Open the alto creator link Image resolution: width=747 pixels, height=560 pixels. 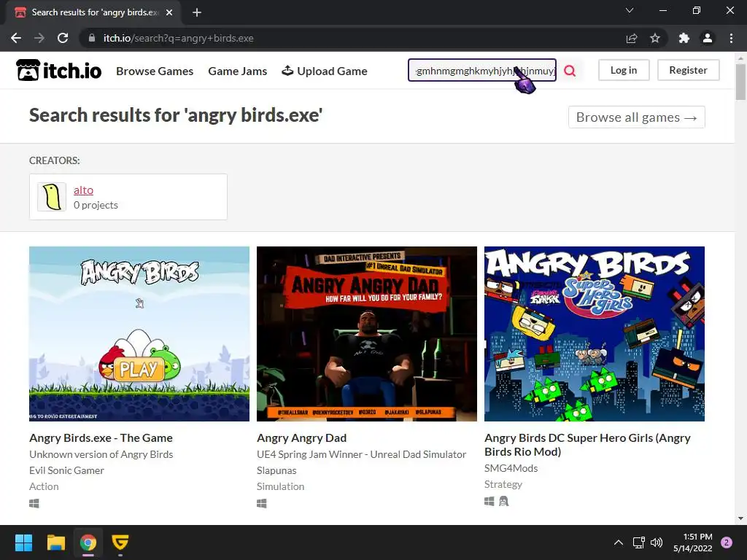pos(83,190)
